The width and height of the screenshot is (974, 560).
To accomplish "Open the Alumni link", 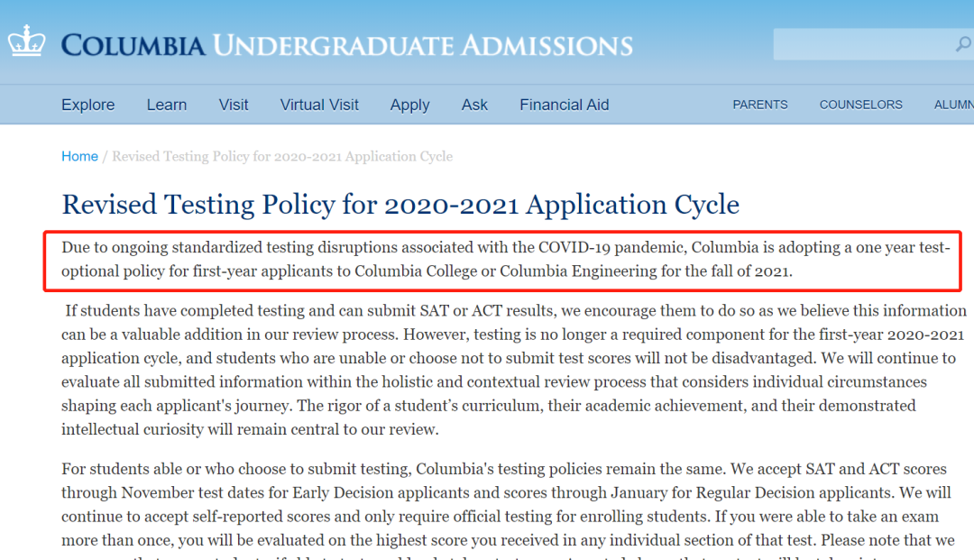I will (953, 105).
